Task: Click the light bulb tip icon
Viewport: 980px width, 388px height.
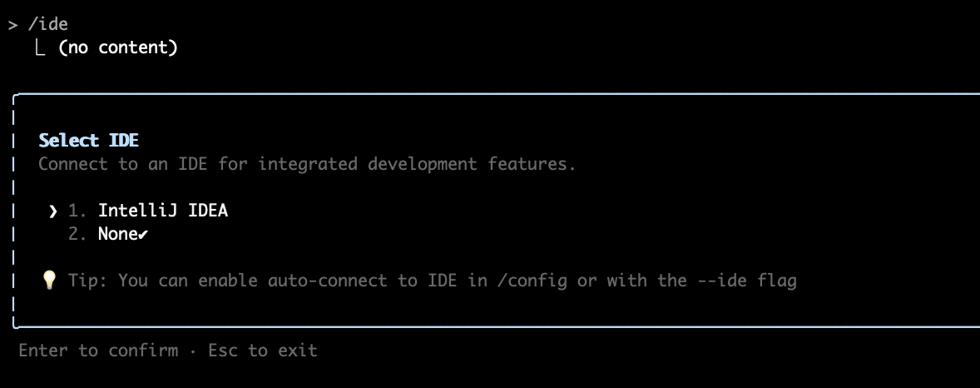Action: point(49,281)
